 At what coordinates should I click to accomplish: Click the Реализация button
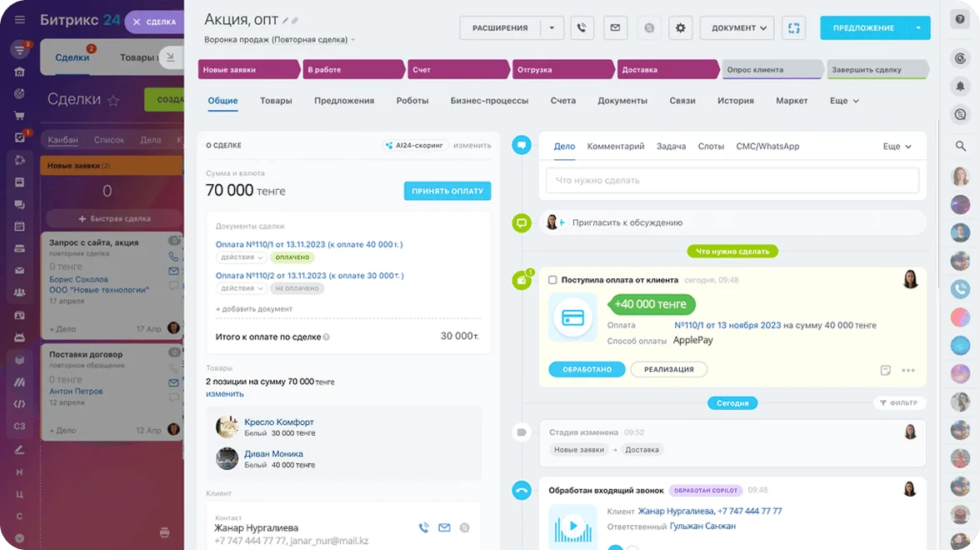tap(668, 369)
